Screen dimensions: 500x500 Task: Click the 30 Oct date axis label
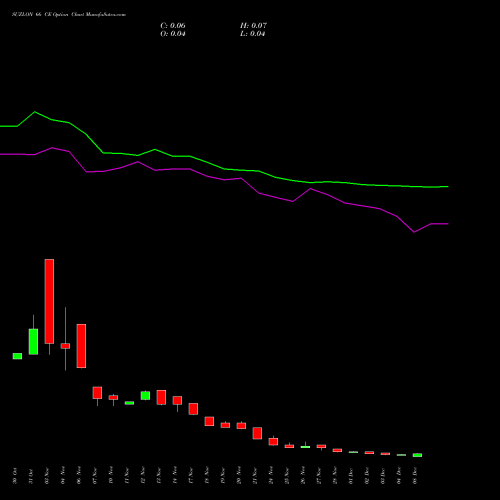click(15, 476)
